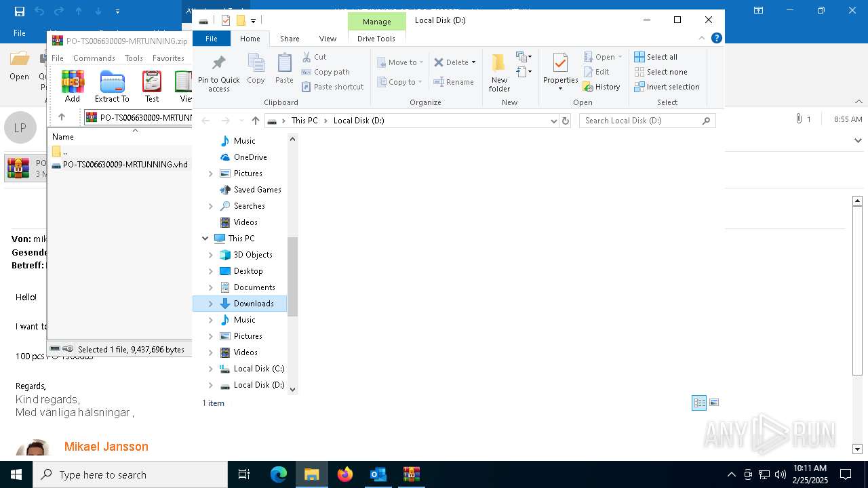Expand the Searches tree node
The image size is (868, 488).
click(x=210, y=206)
